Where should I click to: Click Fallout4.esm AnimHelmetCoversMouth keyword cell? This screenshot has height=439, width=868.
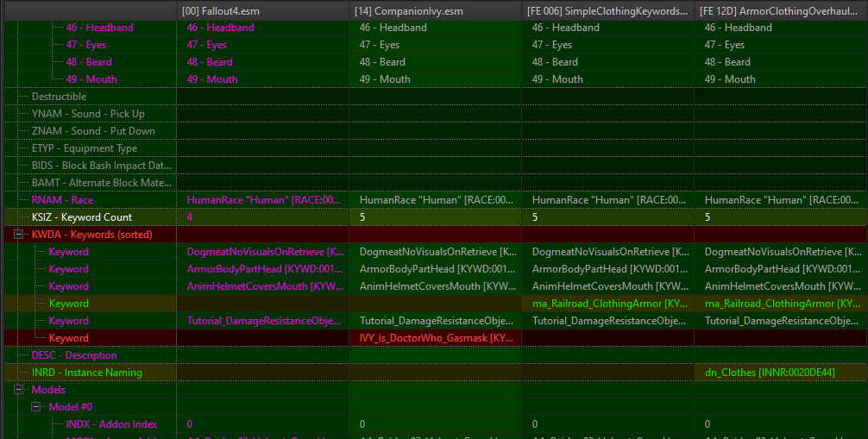[263, 285]
